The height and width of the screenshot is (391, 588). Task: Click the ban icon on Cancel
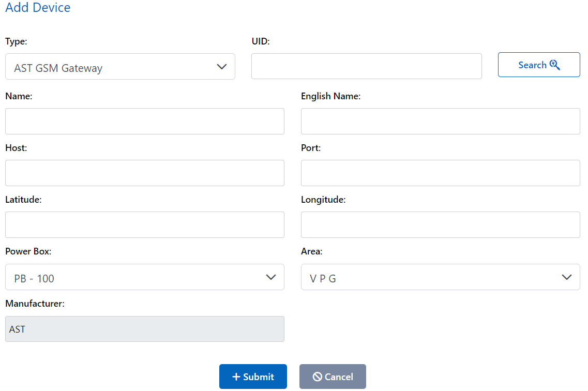click(x=318, y=377)
